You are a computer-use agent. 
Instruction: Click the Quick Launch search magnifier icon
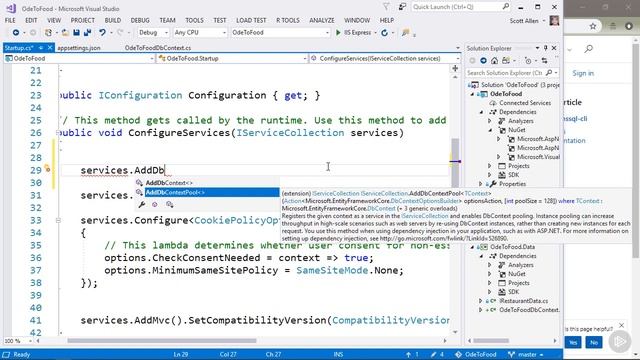(506, 7)
